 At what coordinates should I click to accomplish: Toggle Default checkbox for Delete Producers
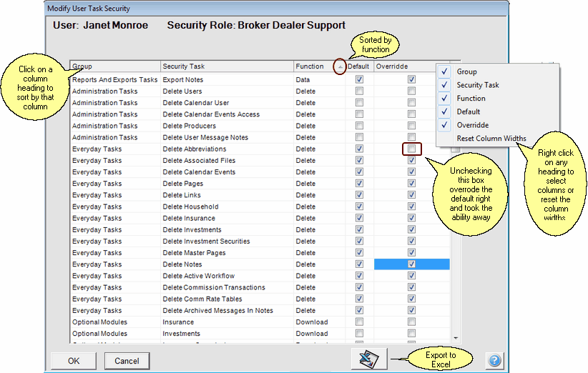[359, 126]
